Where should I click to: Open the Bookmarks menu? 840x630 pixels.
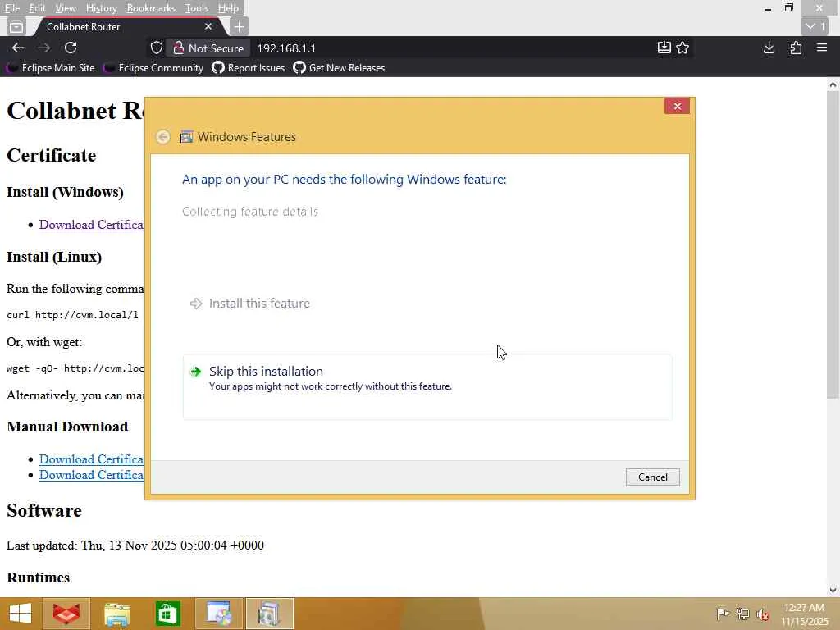[x=151, y=8]
